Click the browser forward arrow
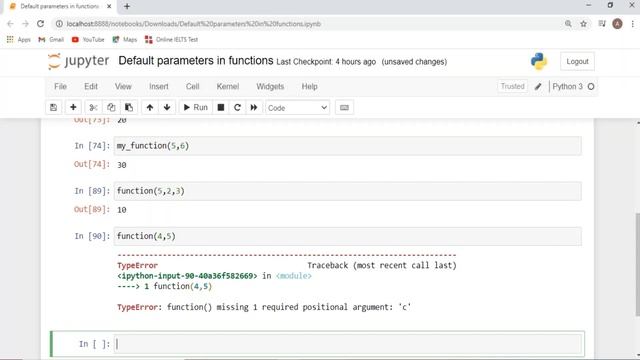Screen dimensions: 640x360 25,24
